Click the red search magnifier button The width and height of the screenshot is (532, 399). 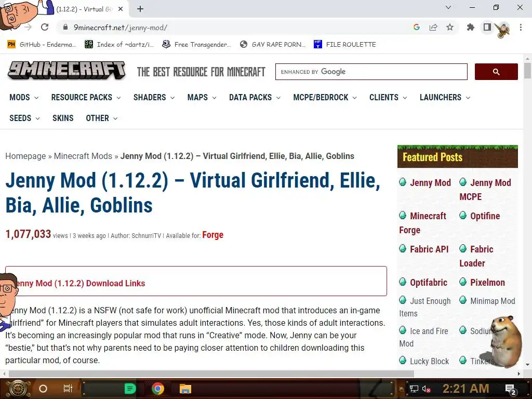pos(496,72)
